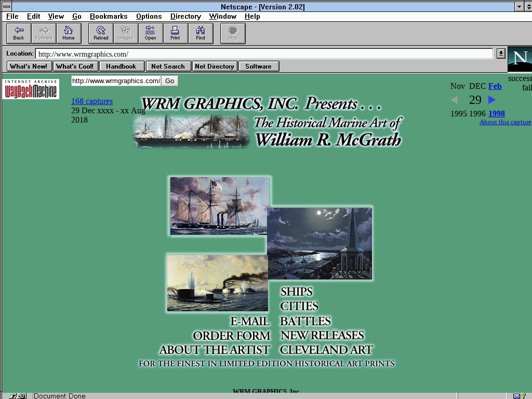Jump to the 1998 capture year

(496, 114)
